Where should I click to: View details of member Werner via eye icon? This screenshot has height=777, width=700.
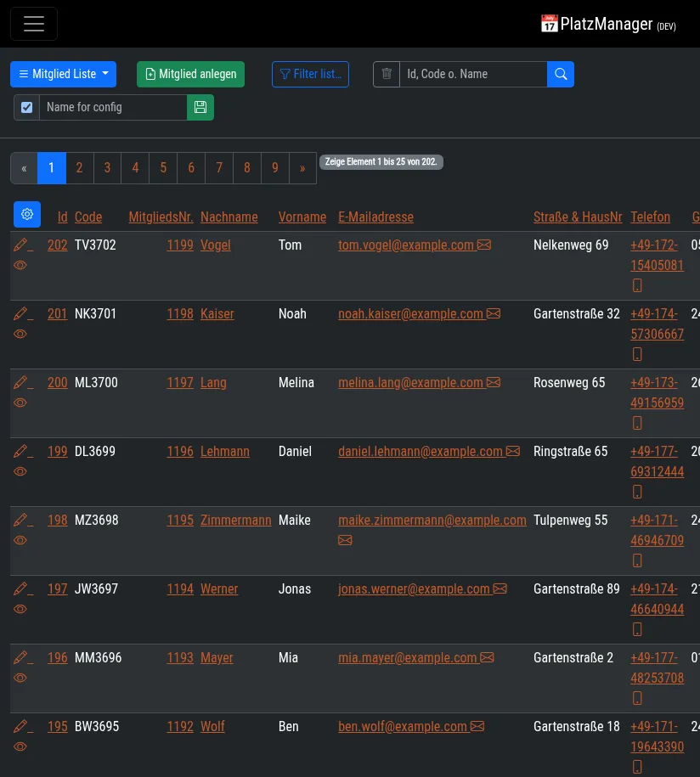pyautogui.click(x=20, y=610)
